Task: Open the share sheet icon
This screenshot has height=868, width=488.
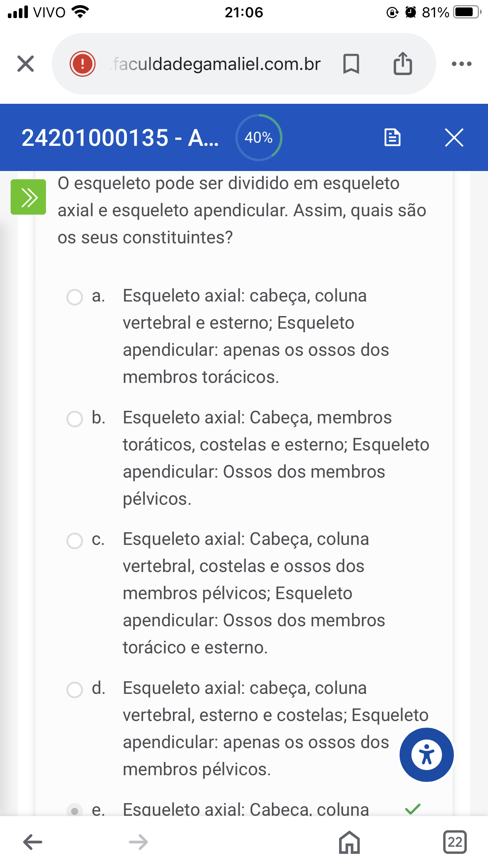Action: pos(403,63)
